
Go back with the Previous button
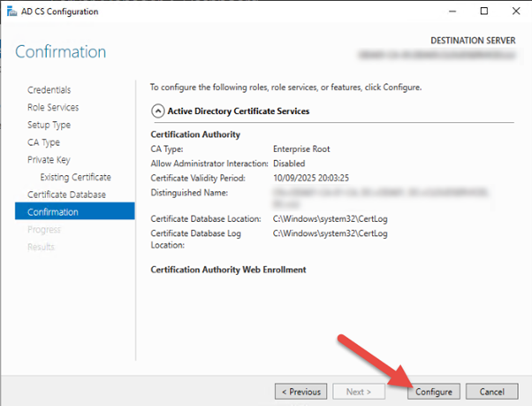tap(301, 392)
